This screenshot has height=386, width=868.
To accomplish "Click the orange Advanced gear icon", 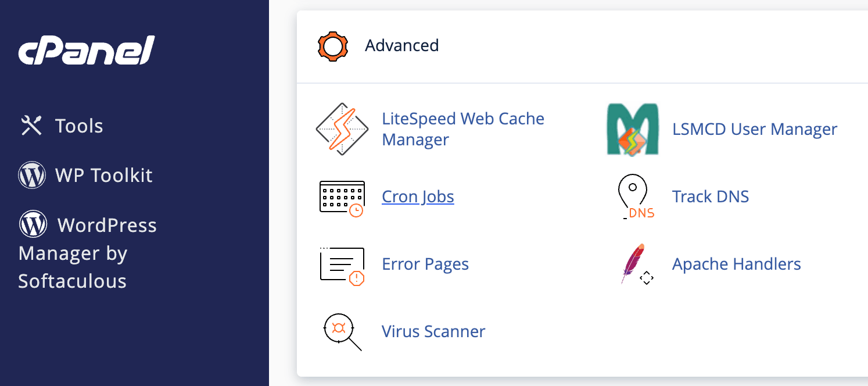I will point(332,46).
